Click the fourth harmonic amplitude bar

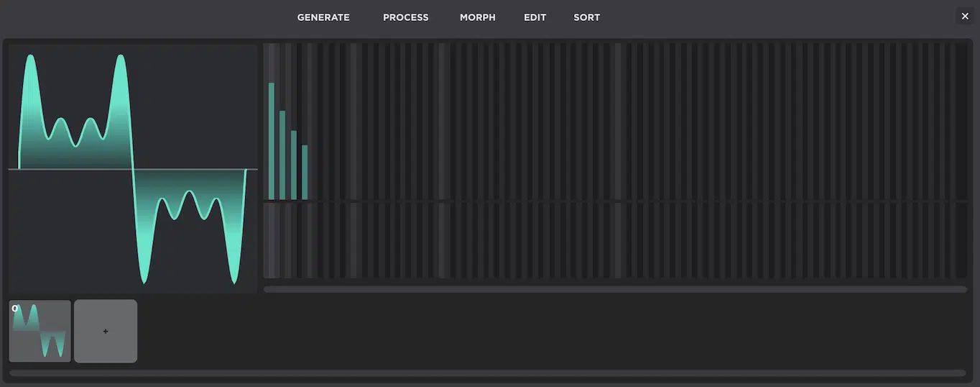click(305, 172)
